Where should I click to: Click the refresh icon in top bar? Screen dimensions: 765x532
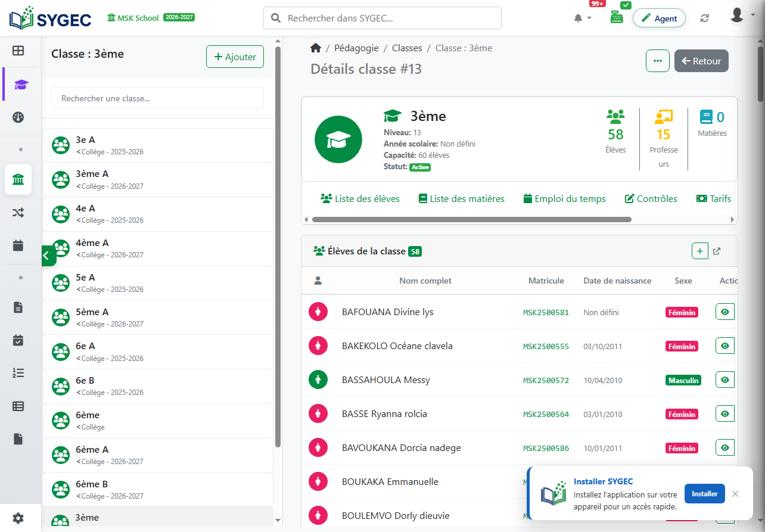click(705, 18)
